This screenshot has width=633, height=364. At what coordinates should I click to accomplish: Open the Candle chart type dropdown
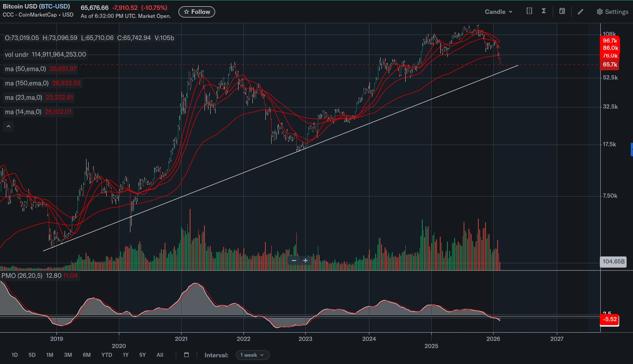pos(499,12)
